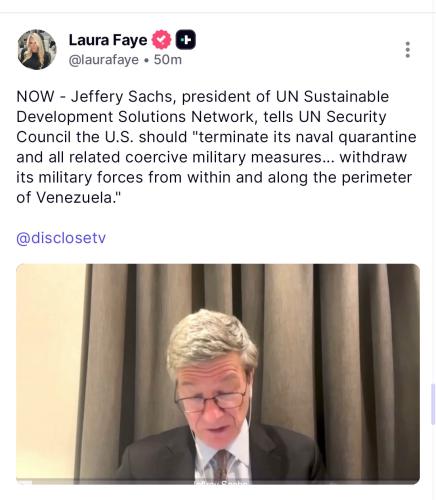Open the three-dot post options menu
Screen dimensions: 436x500
[x=407, y=50]
